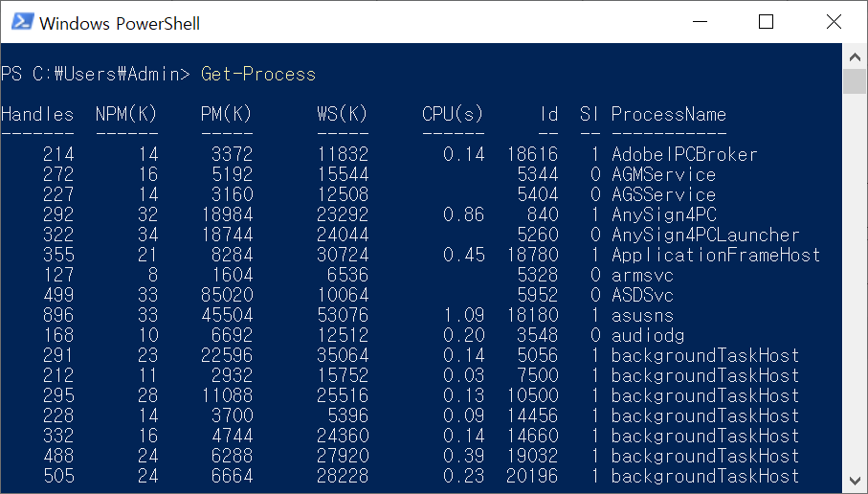Click the ASDSvc process name
The width and height of the screenshot is (868, 494).
pyautogui.click(x=642, y=295)
